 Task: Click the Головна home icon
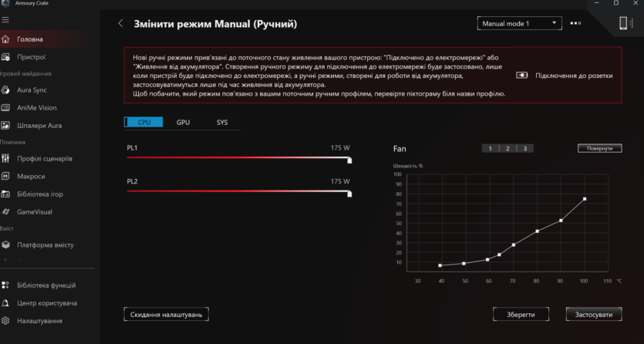[5, 39]
